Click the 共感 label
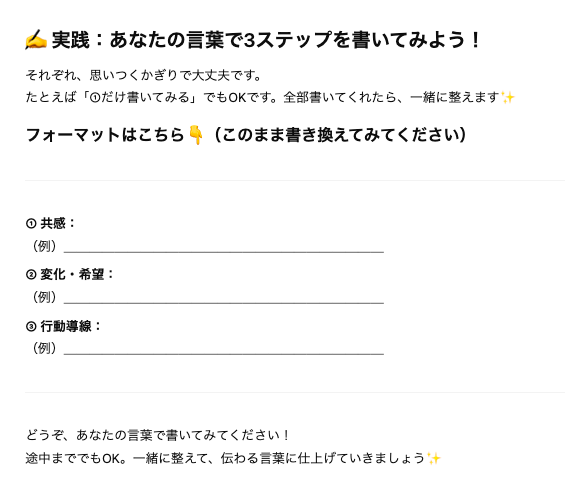Image resolution: width=565 pixels, height=478 pixels. tap(53, 223)
